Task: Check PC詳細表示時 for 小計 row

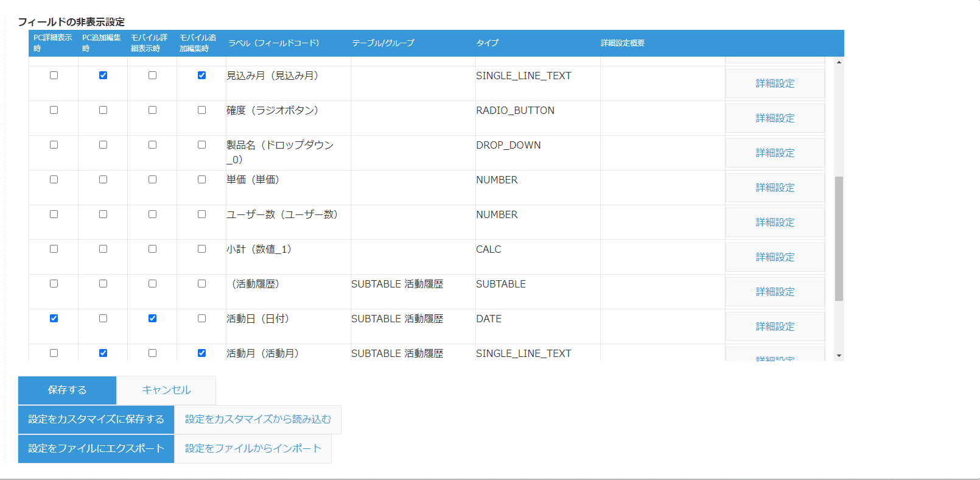Action: [x=54, y=249]
